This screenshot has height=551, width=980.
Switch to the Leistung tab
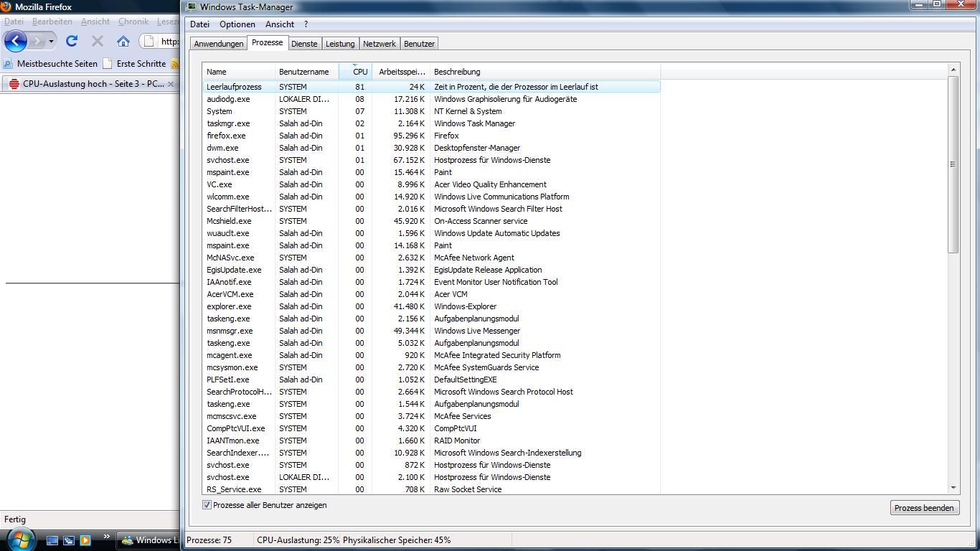[x=340, y=44]
